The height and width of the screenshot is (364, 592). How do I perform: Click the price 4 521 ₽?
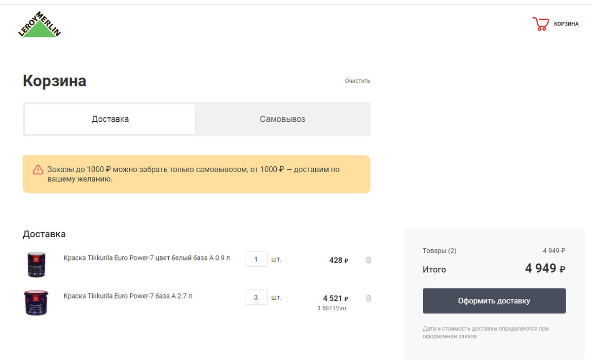point(336,298)
